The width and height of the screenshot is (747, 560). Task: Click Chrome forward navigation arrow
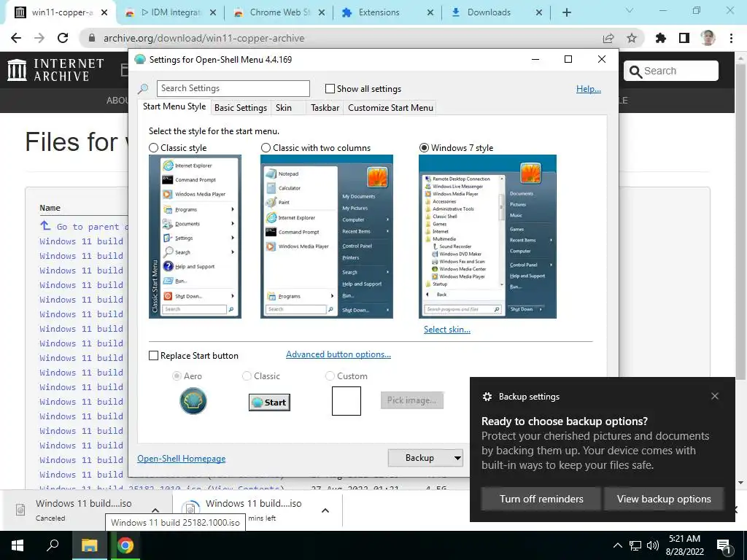[39, 38]
